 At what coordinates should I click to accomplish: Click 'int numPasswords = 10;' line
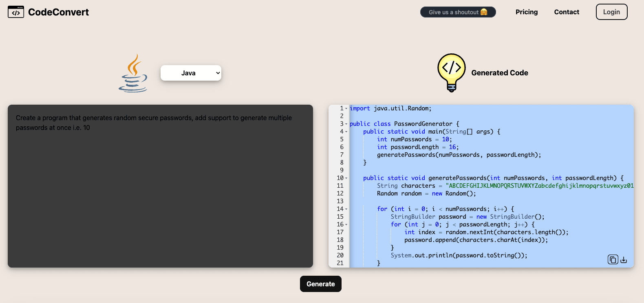[x=415, y=139]
